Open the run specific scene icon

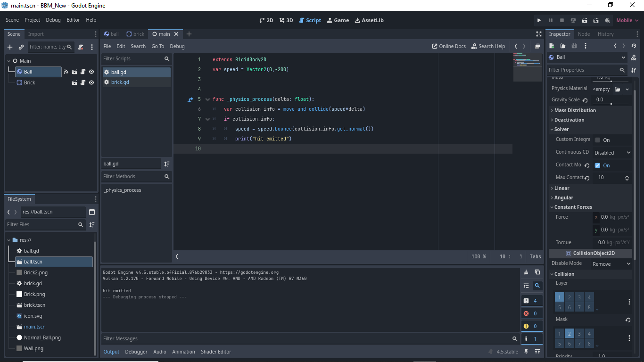click(x=596, y=20)
